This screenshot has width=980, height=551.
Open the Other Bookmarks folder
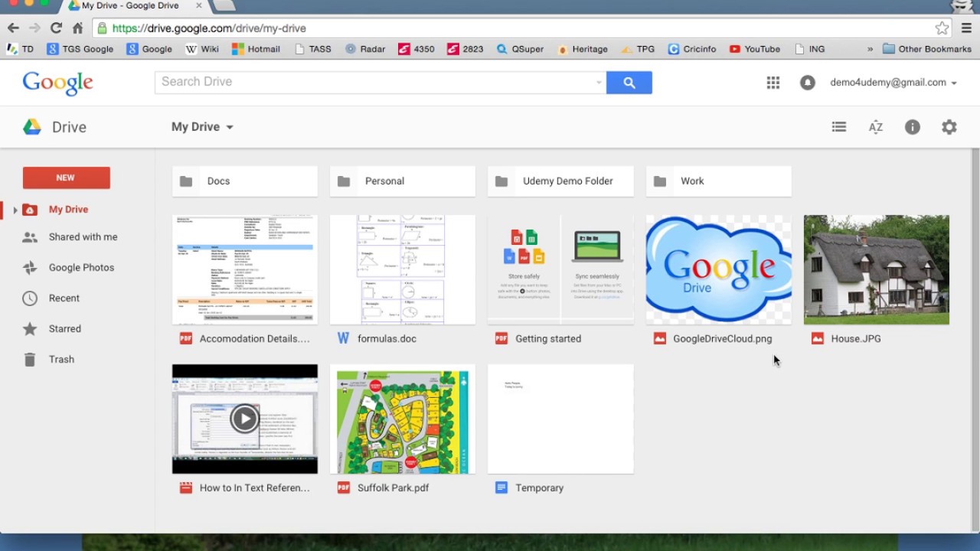926,49
